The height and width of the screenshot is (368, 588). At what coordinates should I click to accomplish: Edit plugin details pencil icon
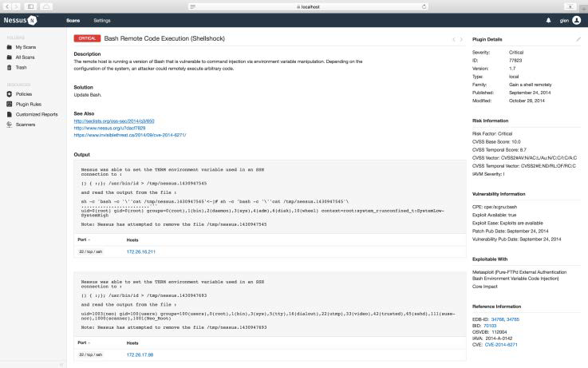coord(578,39)
